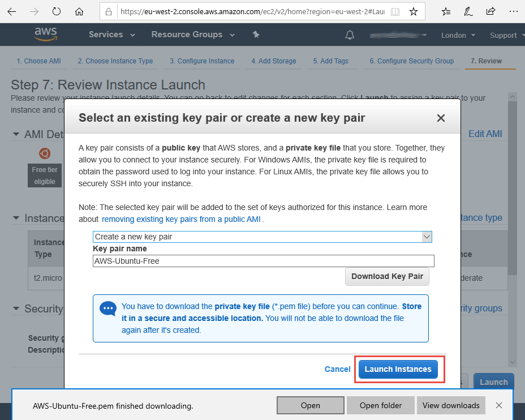Open removing existing key pairs link
This screenshot has height=420, width=525.
pyautogui.click(x=181, y=219)
